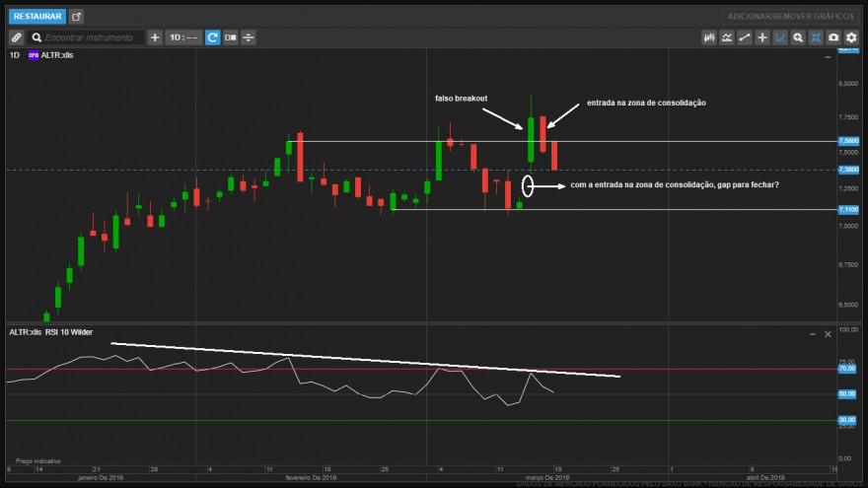The image size is (868, 488).
Task: Select the 7,1100 support line tag
Action: [848, 210]
